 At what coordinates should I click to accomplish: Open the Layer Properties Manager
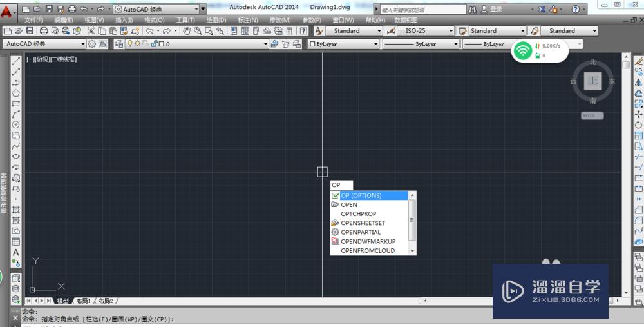119,44
